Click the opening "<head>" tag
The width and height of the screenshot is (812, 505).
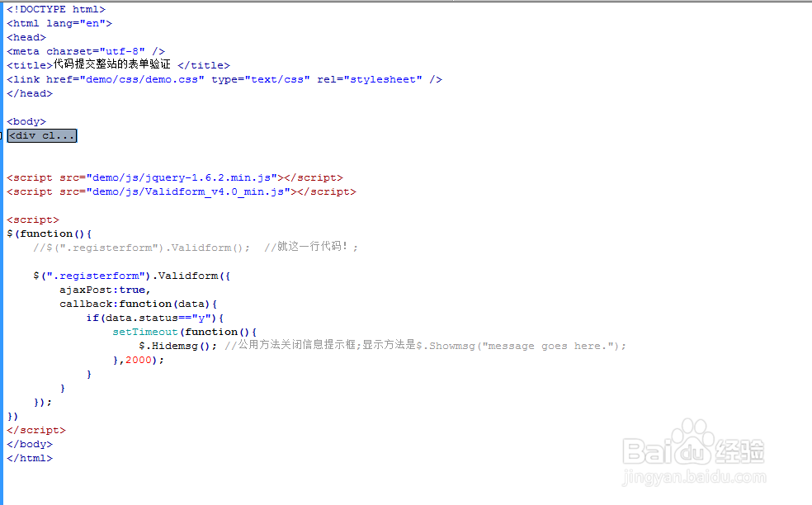(26, 37)
